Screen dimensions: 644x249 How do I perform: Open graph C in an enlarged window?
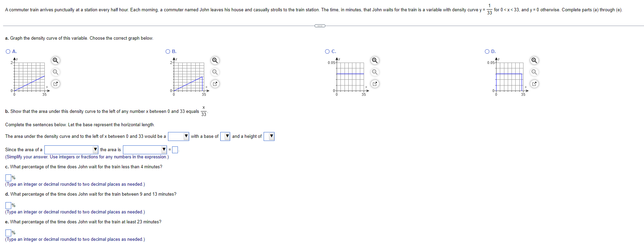click(375, 83)
